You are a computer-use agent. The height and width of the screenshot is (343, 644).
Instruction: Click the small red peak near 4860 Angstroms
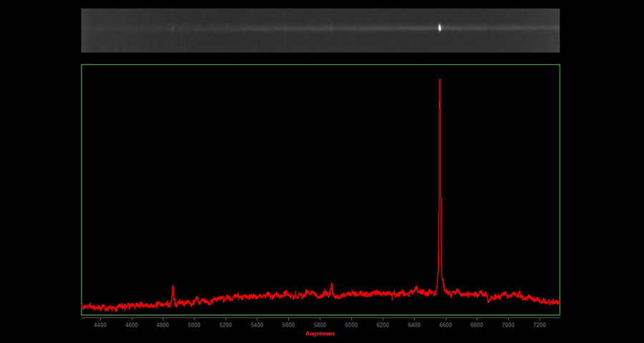point(172,287)
